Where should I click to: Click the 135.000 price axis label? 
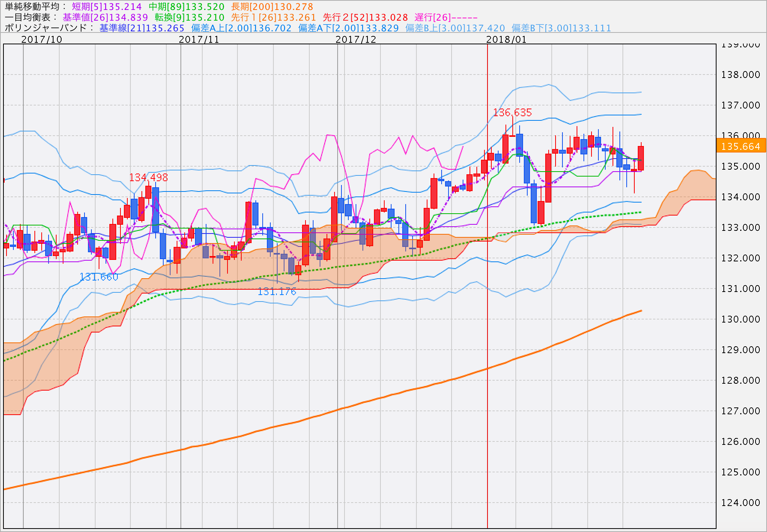[741, 166]
